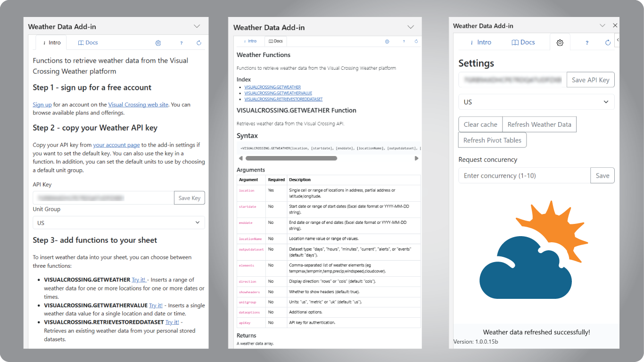Open VISUALCROSSING.GETWEATHERVALUE index link

click(x=278, y=93)
